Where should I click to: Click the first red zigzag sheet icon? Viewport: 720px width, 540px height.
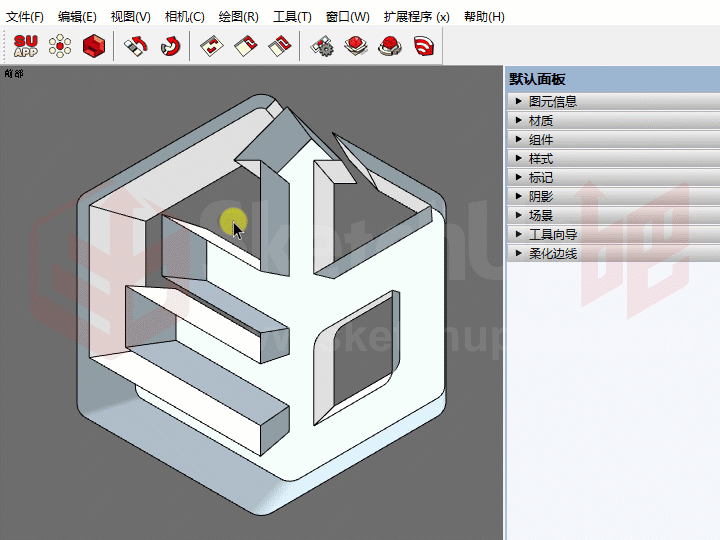(x=210, y=46)
